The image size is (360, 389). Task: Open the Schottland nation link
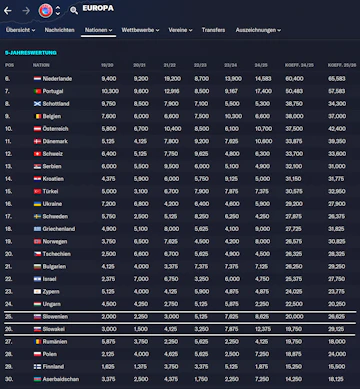(x=56, y=104)
